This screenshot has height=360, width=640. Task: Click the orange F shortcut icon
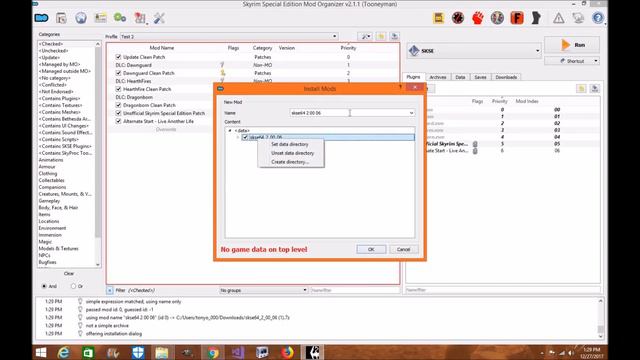(x=517, y=18)
